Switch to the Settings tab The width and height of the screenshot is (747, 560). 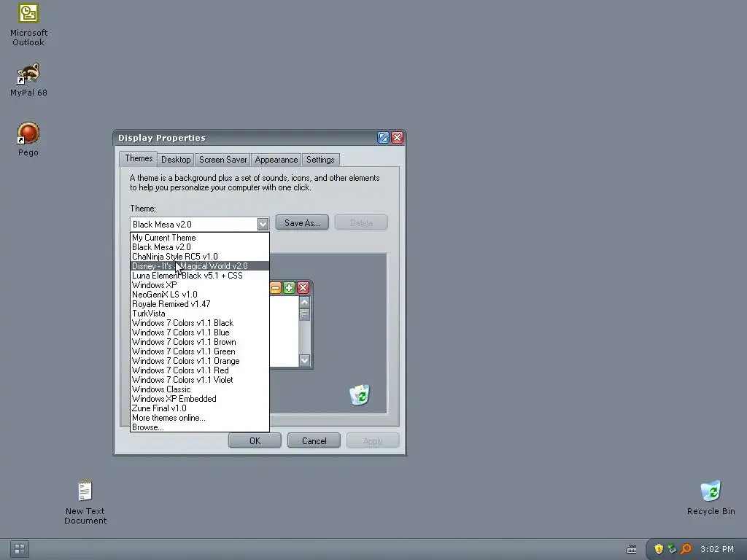(320, 160)
